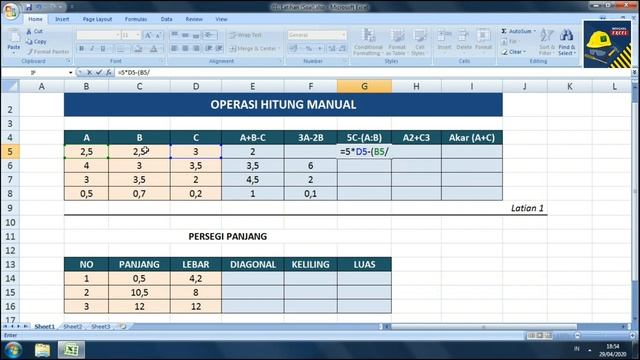Open Sort & Filter menu
The width and height of the screenshot is (640, 360).
[546, 42]
